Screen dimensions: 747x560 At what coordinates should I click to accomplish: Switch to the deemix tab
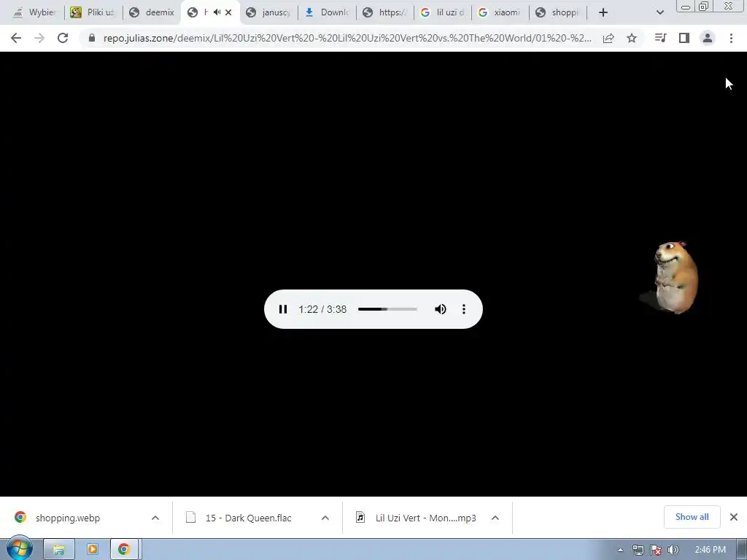[152, 12]
